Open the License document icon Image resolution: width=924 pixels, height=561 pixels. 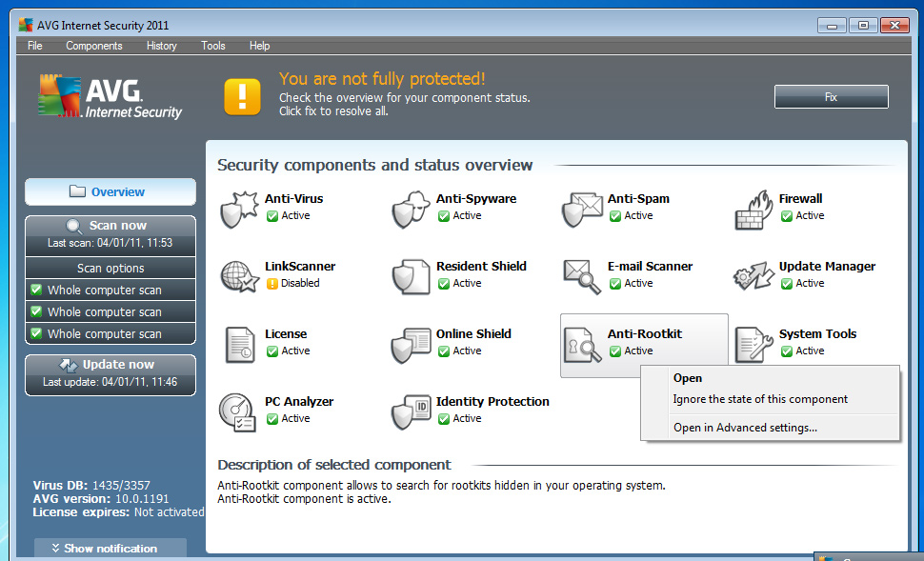(x=239, y=345)
